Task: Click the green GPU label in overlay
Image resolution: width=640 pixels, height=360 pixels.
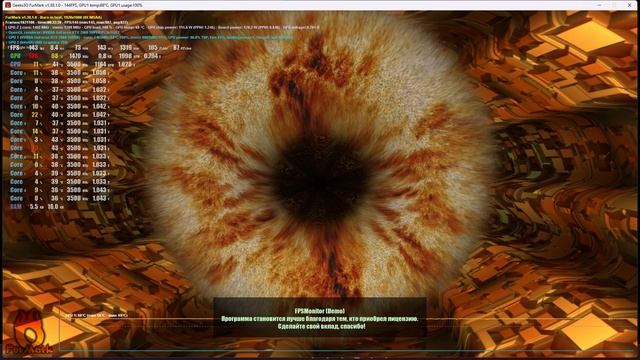Action: (x=15, y=56)
